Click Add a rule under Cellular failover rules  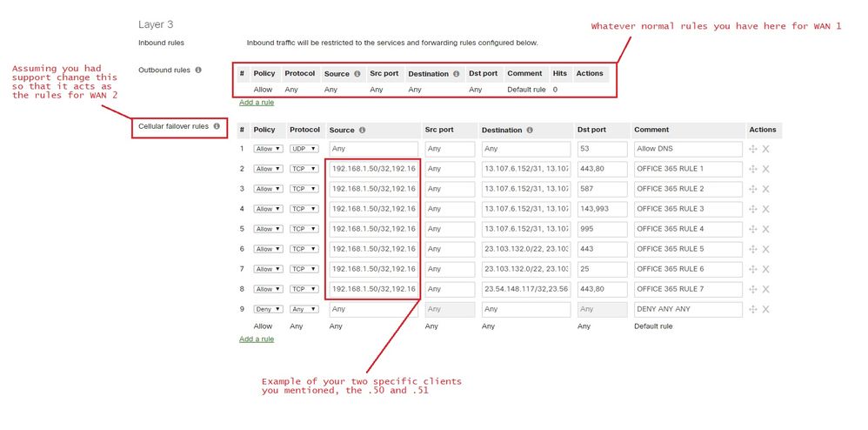(257, 339)
